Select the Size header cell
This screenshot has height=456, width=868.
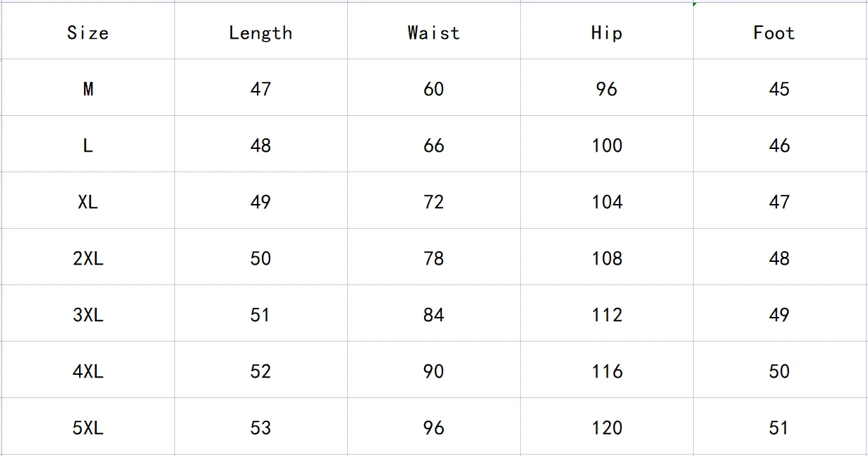pyautogui.click(x=88, y=32)
